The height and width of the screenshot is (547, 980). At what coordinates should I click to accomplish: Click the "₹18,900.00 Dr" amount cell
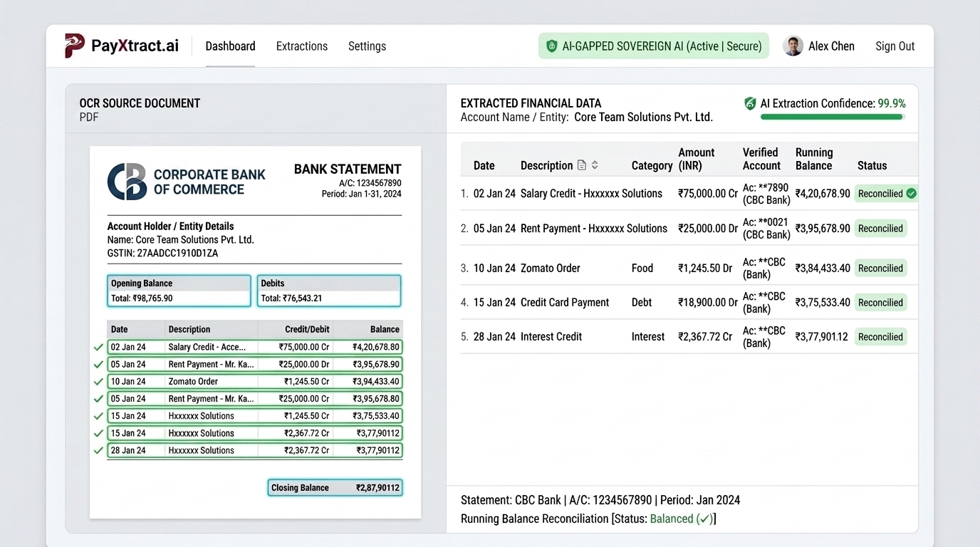pos(708,303)
